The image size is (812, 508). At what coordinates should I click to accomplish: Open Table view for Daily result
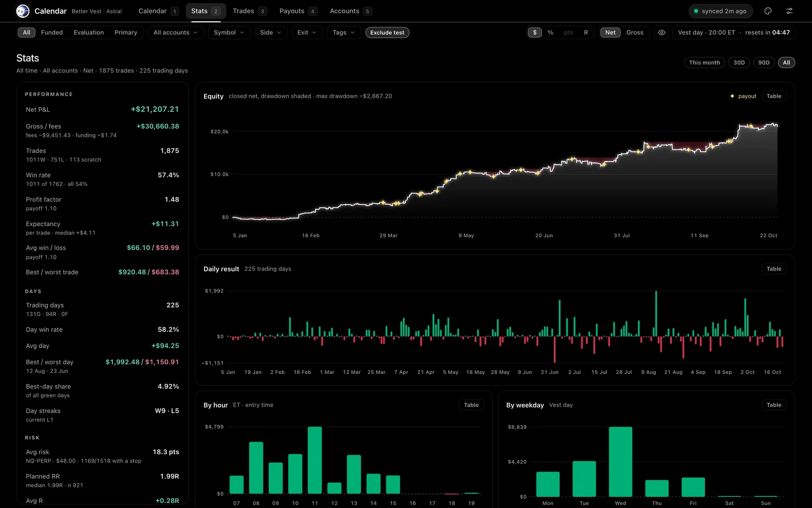pyautogui.click(x=774, y=269)
